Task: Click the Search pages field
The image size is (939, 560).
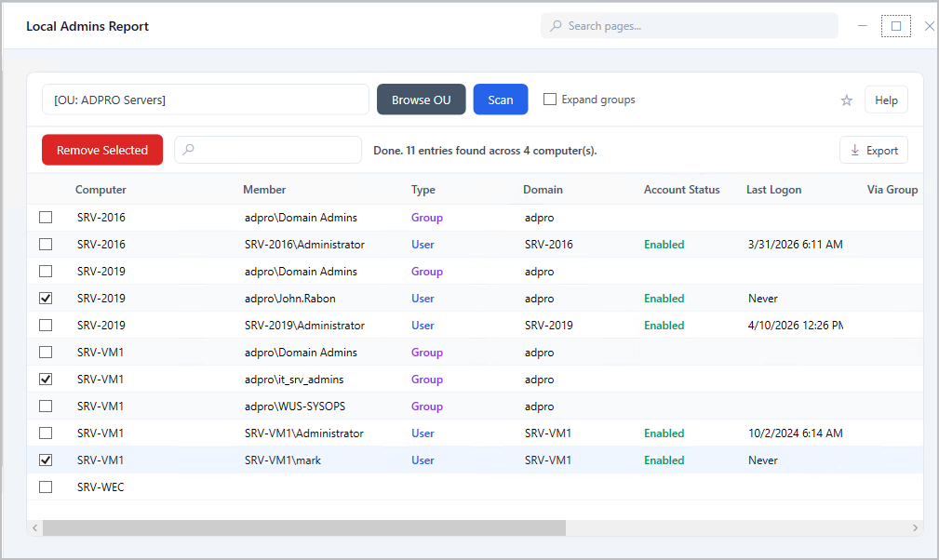Action: (690, 26)
